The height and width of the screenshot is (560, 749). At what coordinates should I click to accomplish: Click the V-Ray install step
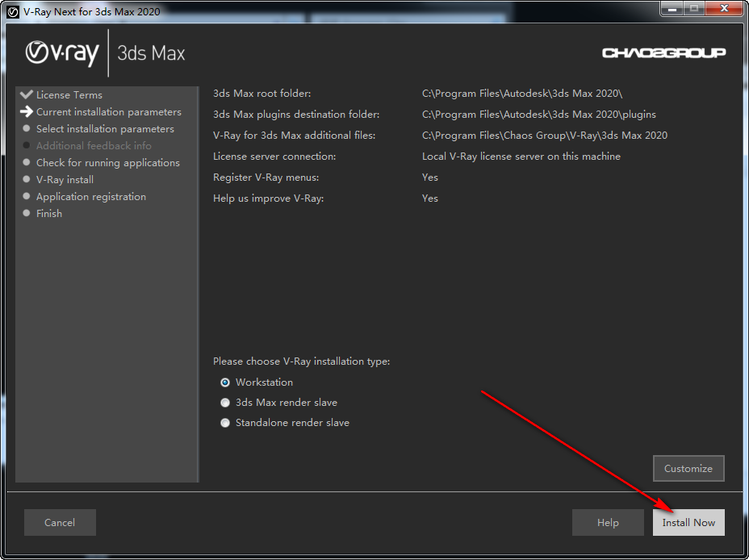(x=65, y=179)
